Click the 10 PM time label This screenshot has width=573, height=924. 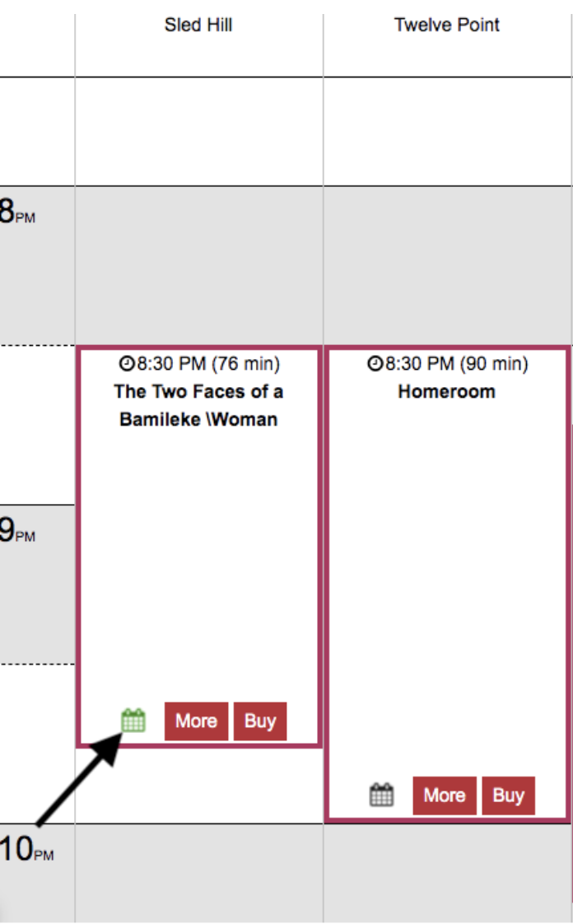coord(27,849)
